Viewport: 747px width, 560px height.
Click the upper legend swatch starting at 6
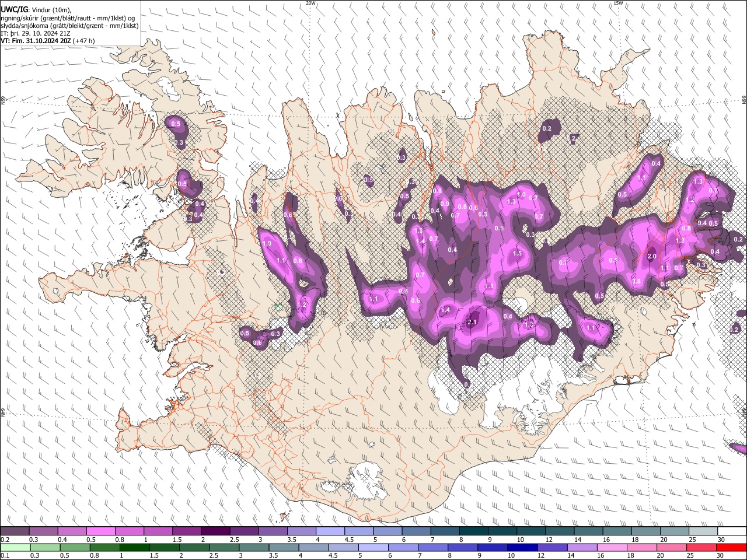coord(416,531)
